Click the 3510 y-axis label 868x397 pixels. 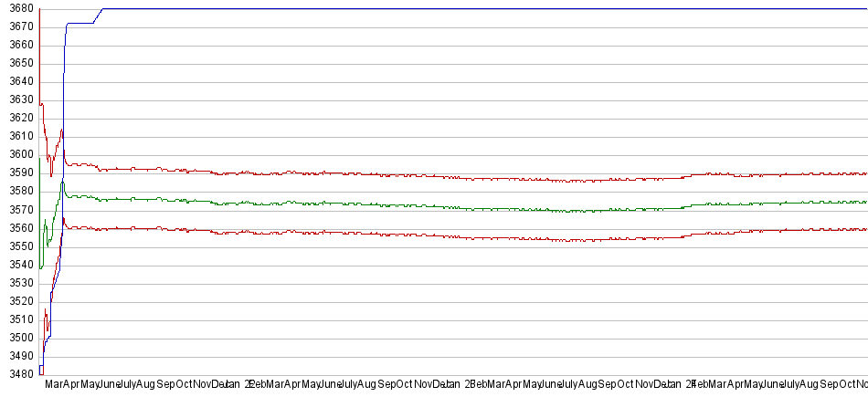(x=21, y=319)
